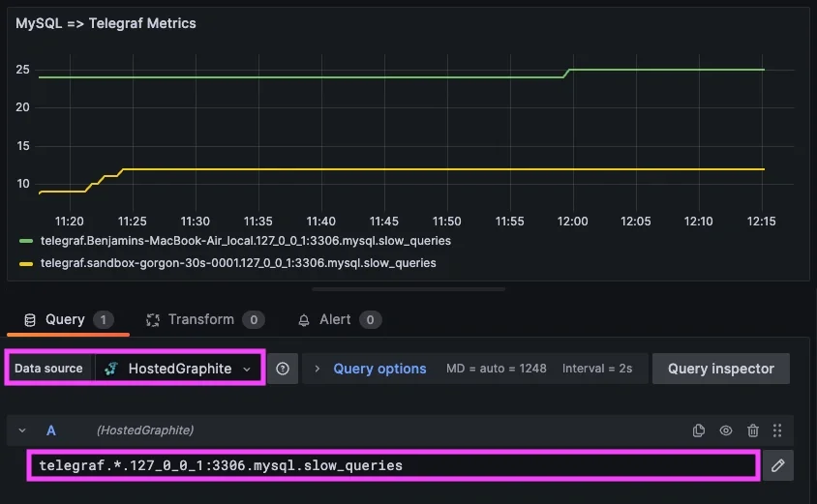
Task: Delete query A using trash icon
Action: (x=753, y=430)
